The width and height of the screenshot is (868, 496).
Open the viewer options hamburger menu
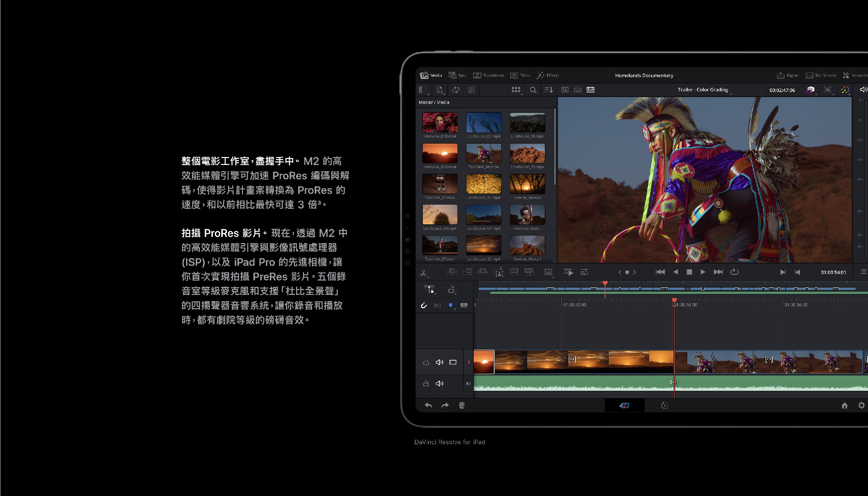point(863,272)
